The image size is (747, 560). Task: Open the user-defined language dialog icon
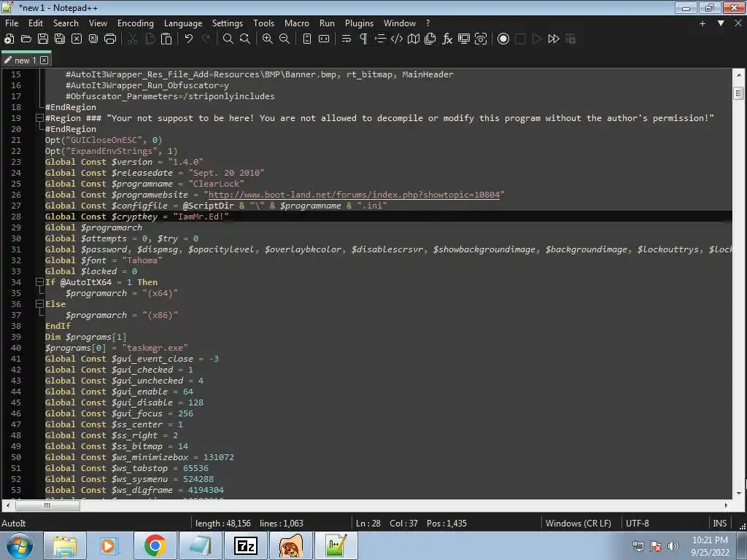[397, 39]
